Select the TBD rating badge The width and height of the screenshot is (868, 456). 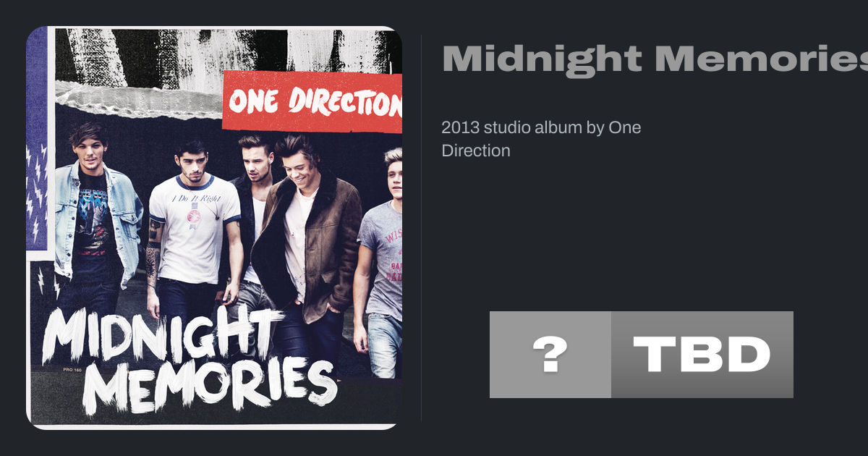click(x=702, y=355)
